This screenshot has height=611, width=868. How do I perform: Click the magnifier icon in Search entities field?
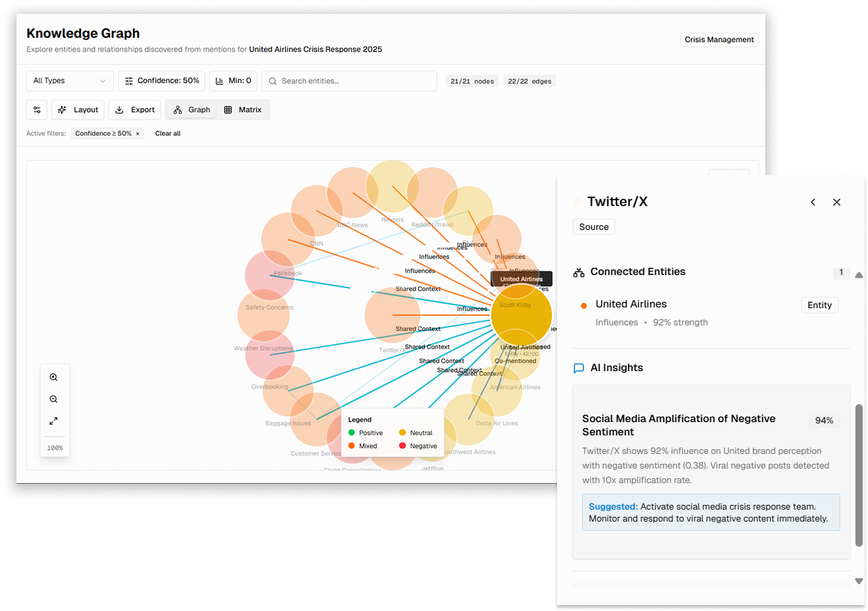pyautogui.click(x=272, y=80)
